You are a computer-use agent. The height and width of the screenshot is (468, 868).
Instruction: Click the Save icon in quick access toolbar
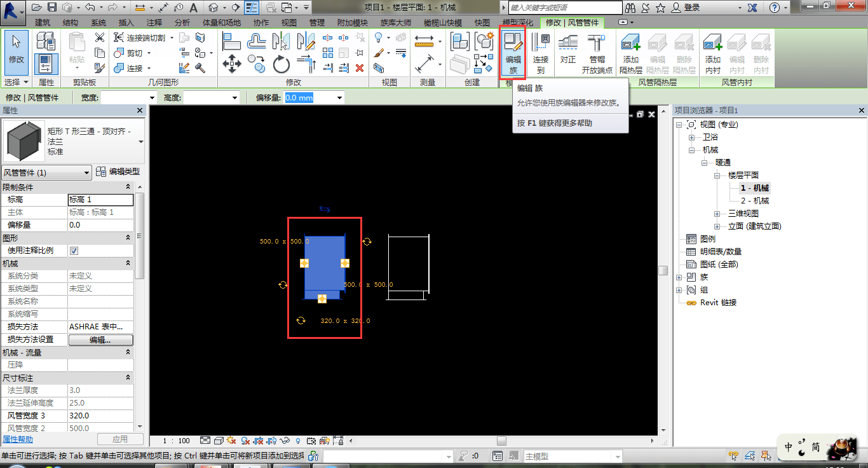(x=51, y=8)
